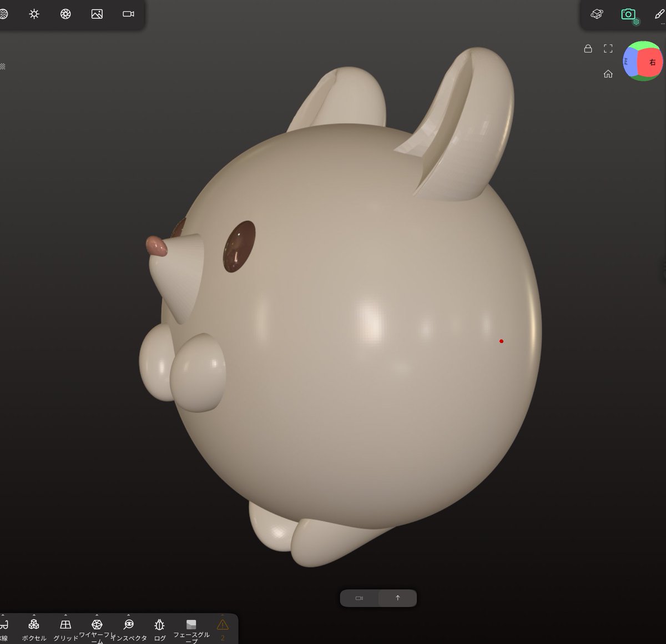Open the warning triangle showing 2

(x=223, y=629)
